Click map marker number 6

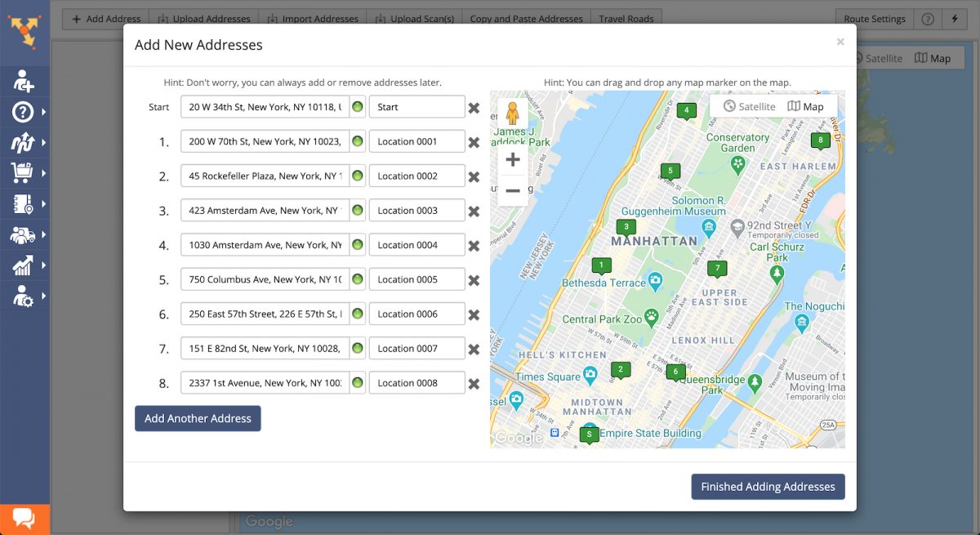click(x=675, y=372)
